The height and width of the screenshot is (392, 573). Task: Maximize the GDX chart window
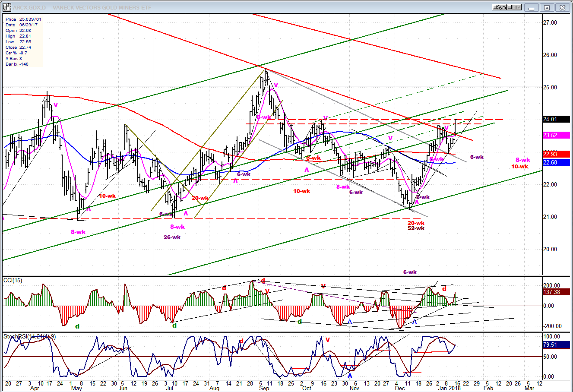pos(547,8)
